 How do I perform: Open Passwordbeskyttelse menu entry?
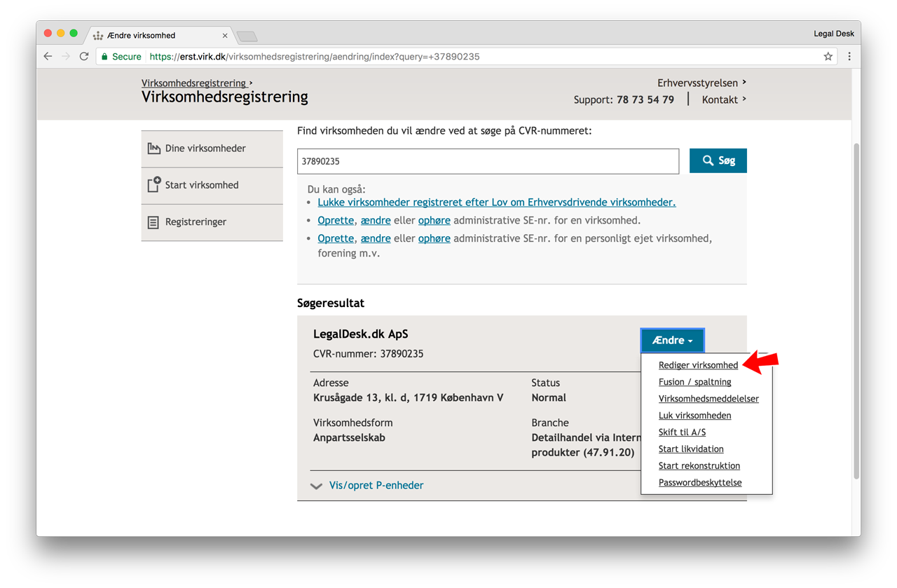point(700,483)
